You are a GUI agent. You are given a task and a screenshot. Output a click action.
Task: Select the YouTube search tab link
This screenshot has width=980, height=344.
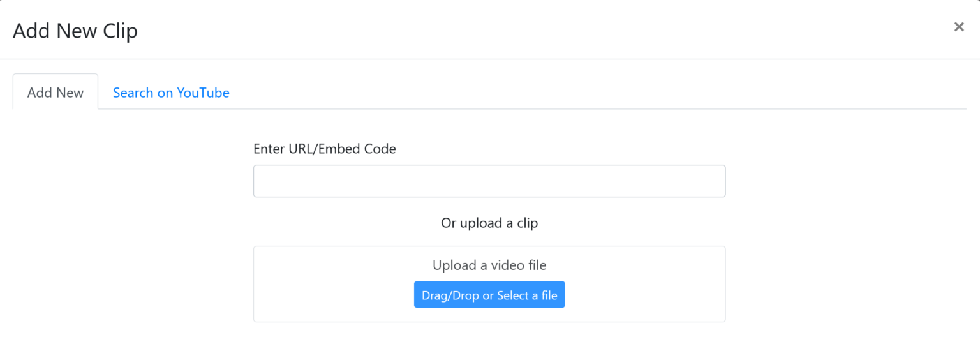tap(171, 93)
